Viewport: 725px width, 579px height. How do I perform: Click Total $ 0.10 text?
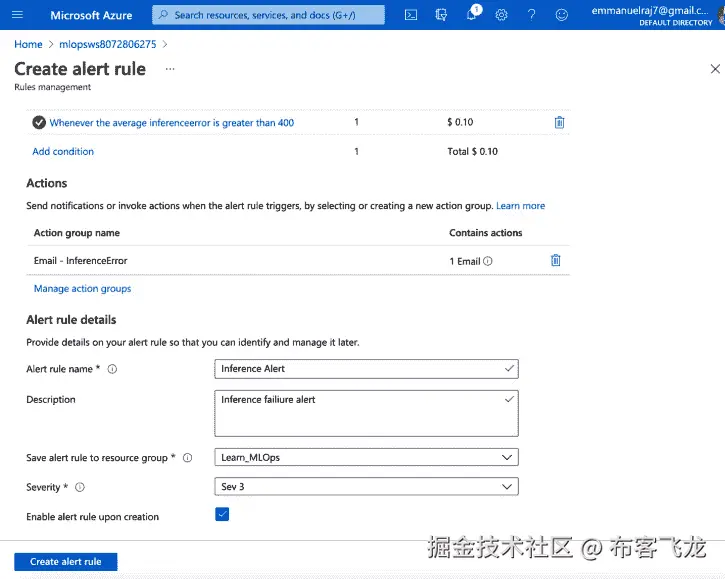coord(472,151)
